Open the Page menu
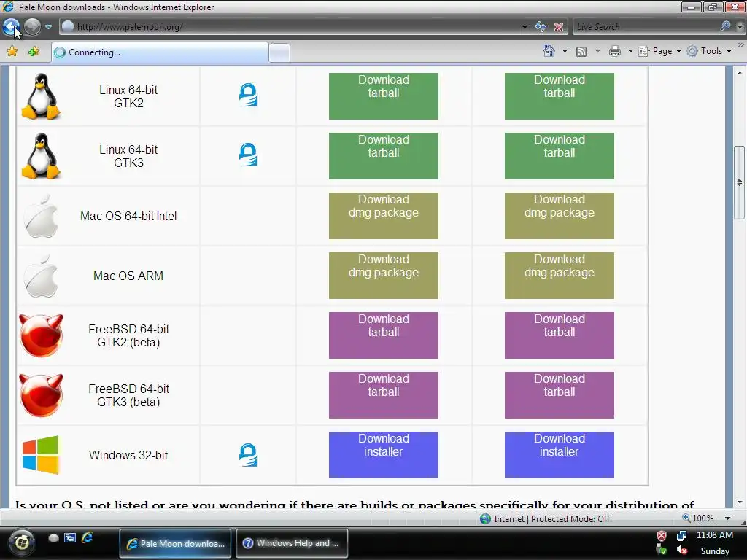The height and width of the screenshot is (560, 747). click(659, 51)
